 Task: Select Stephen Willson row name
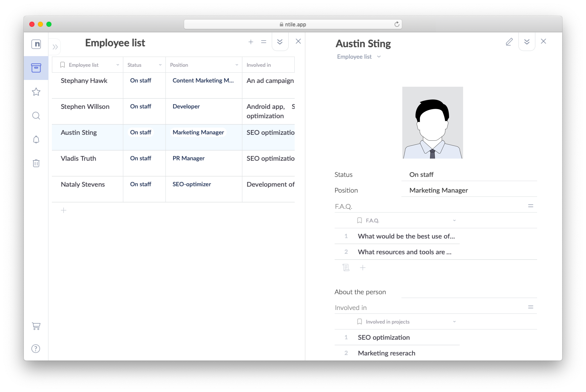tap(85, 107)
